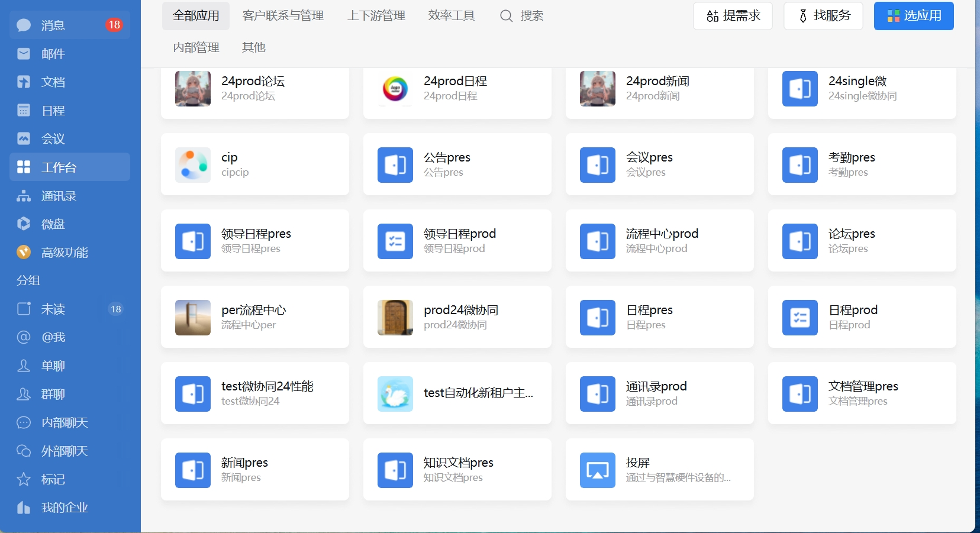
Task: Open the 高级功能 advanced features icon
Action: coord(24,253)
